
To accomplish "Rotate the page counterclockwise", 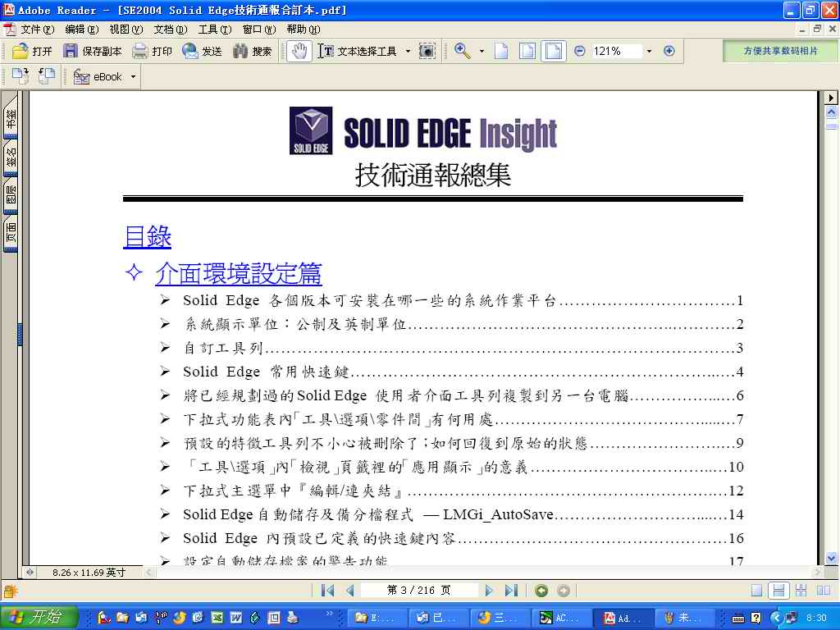I will [x=47, y=76].
